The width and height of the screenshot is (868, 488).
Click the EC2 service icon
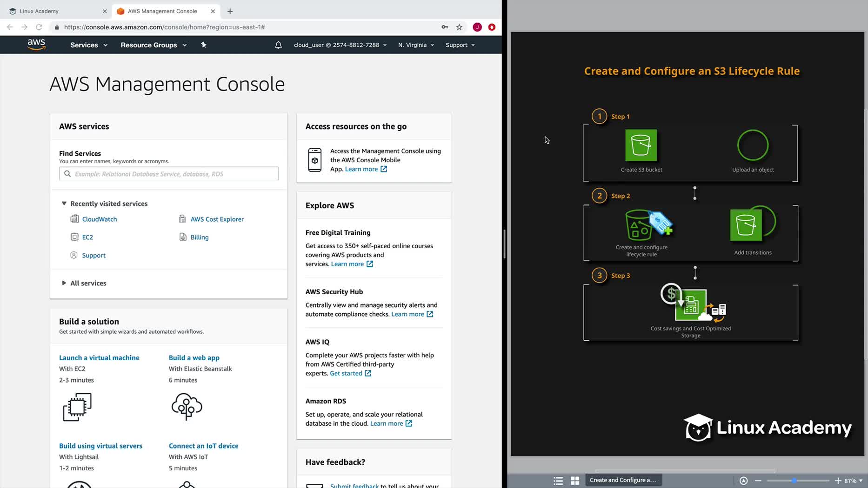click(74, 237)
